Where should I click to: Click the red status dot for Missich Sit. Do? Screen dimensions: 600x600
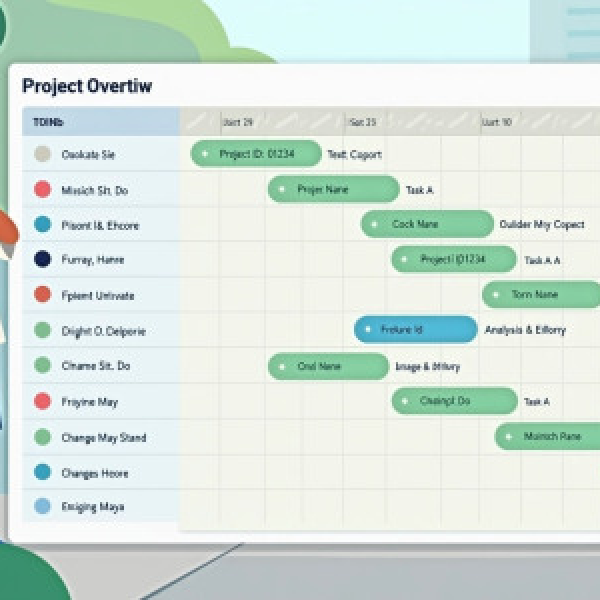tap(42, 189)
